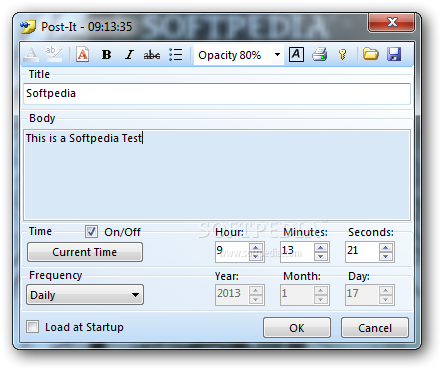The image size is (442, 370).
Task: Decrease the Hour value with down arrow
Action: pyautogui.click(x=256, y=256)
